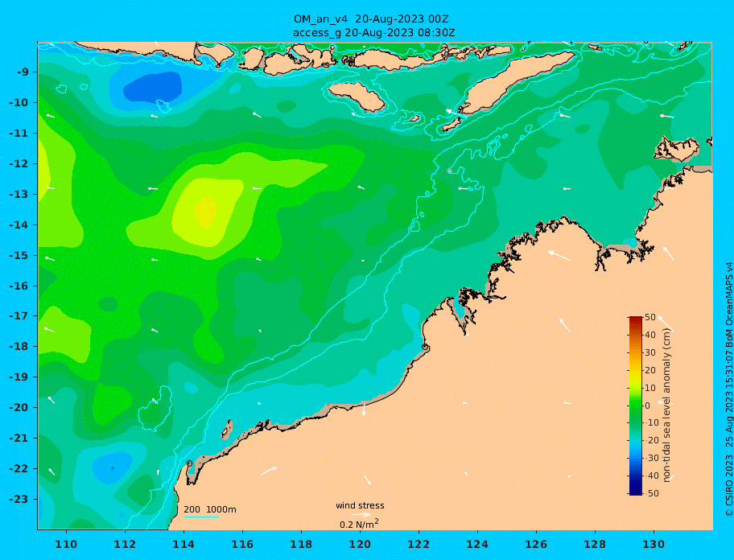Click the longitude label 110
This screenshot has width=734, height=560.
point(67,544)
